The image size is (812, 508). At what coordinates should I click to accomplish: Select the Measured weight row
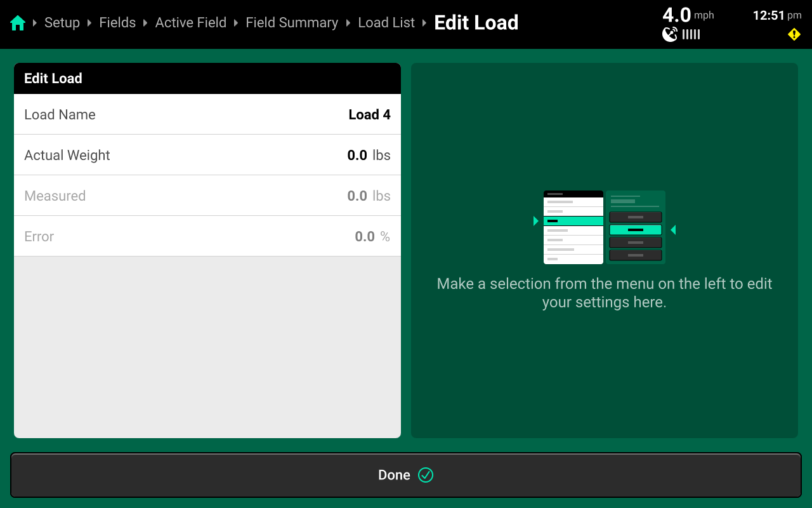207,196
